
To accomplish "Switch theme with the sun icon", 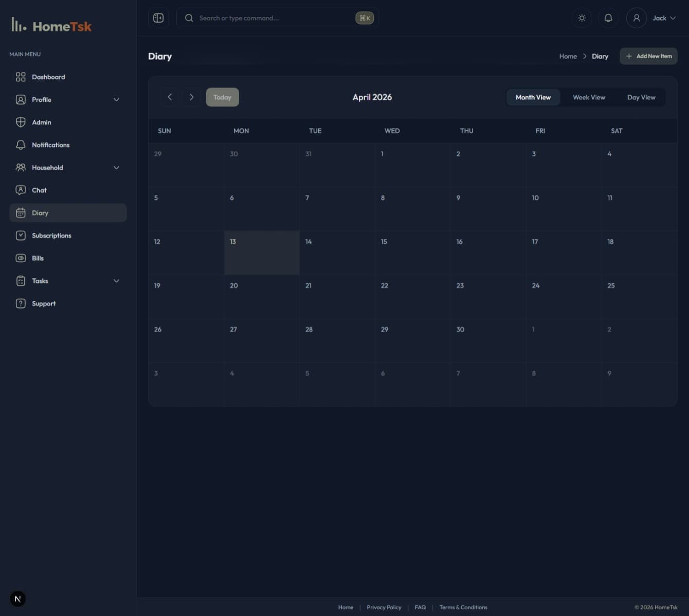I will click(x=582, y=18).
